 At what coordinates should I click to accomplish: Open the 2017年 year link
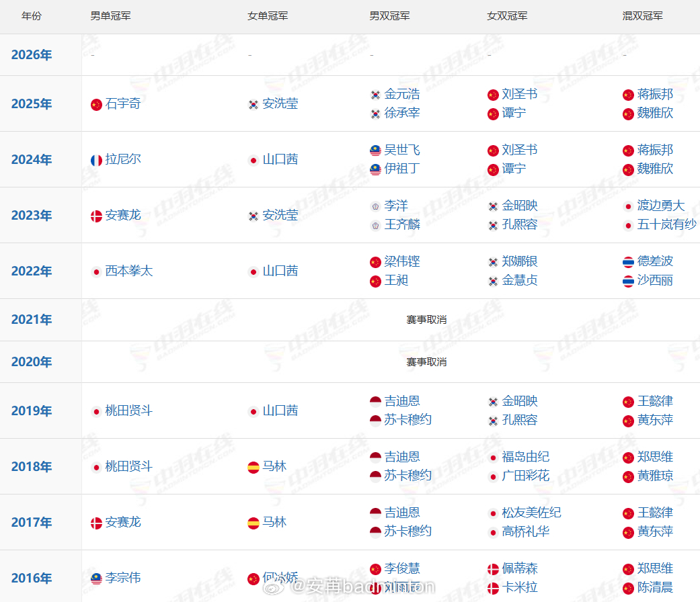click(32, 522)
